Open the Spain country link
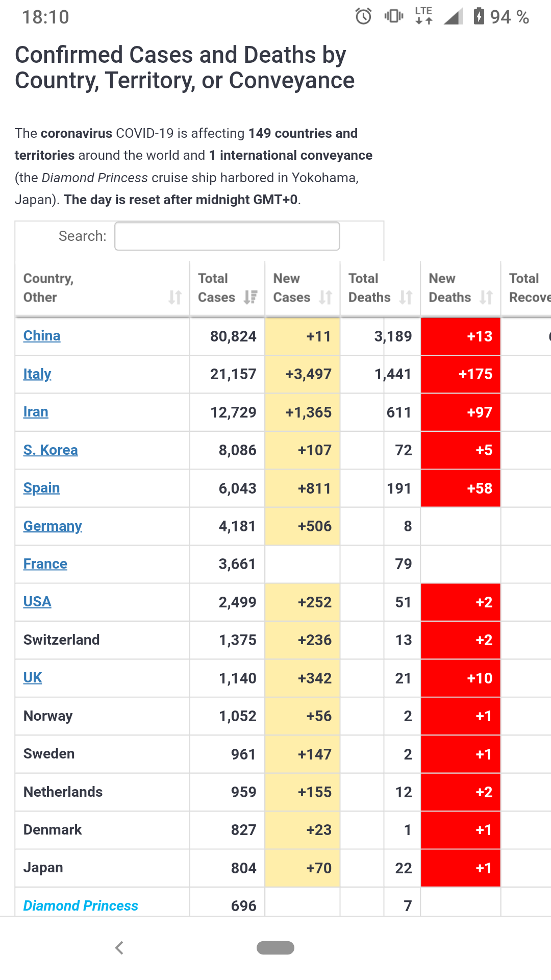551x980 pixels. coord(41,488)
